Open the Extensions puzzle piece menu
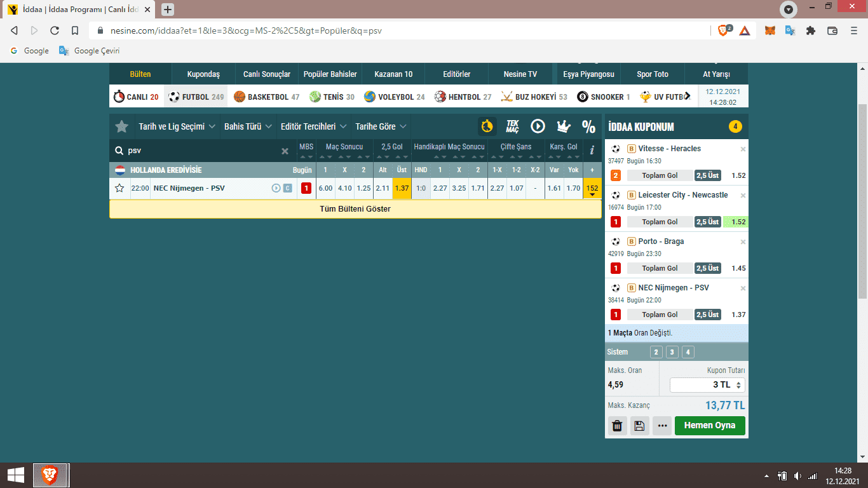Screen dimensions: 868x488 pos(810,30)
